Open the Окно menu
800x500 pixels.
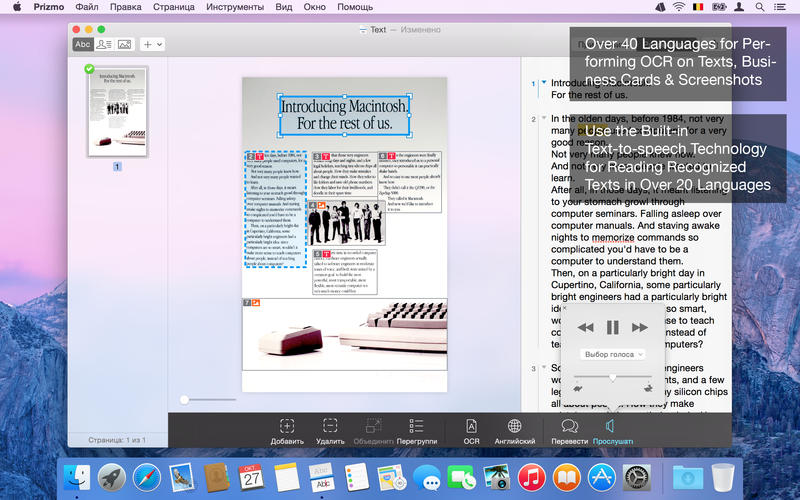point(314,7)
